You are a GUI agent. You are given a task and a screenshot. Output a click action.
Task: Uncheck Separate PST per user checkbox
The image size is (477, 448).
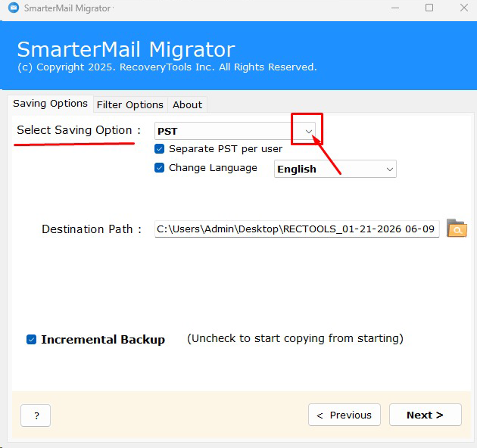[x=160, y=149]
